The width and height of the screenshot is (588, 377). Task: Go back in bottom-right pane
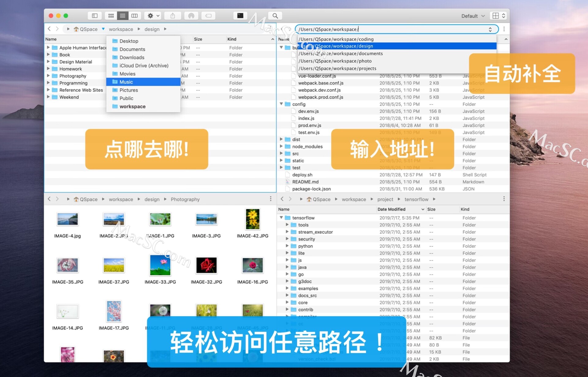(282, 199)
